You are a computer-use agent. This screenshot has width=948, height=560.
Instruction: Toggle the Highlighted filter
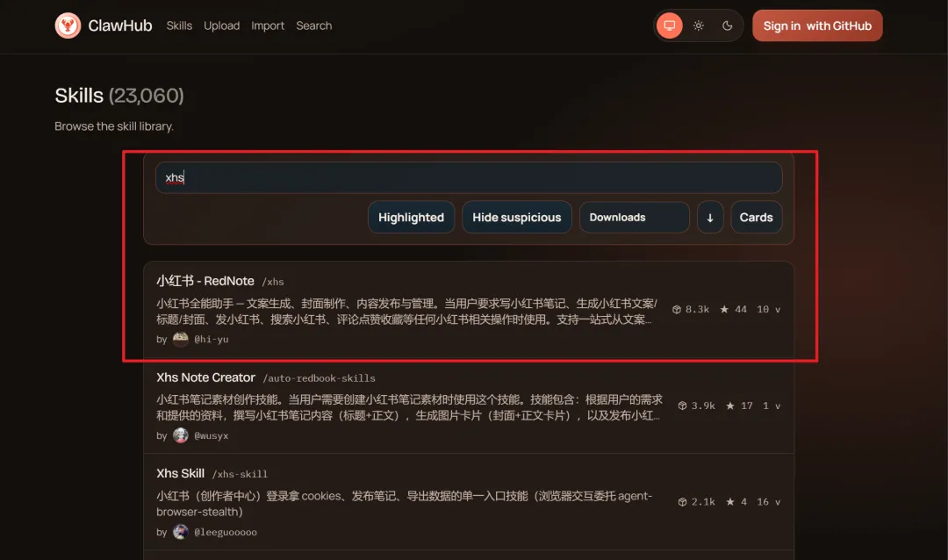click(411, 217)
